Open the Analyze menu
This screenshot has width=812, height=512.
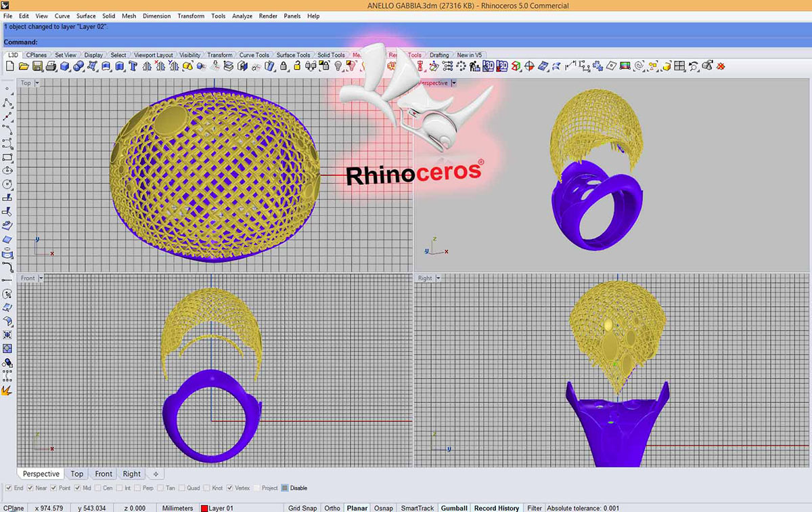point(242,16)
